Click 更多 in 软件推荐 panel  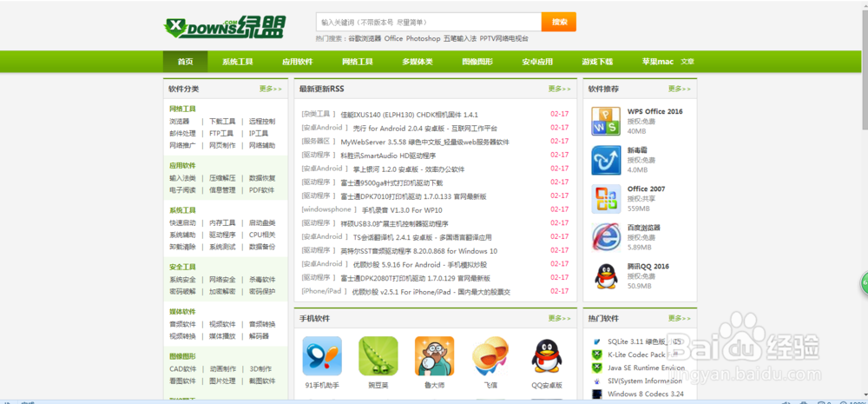[x=680, y=89]
